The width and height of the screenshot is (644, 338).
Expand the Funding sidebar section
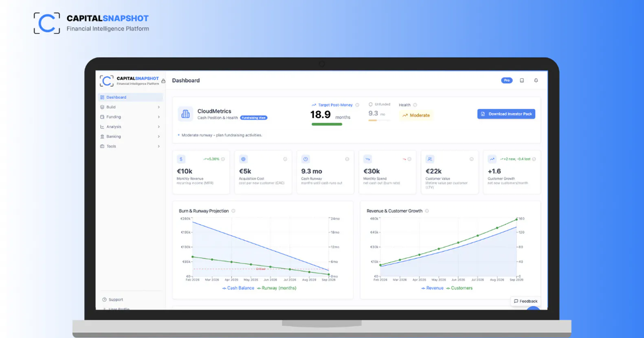pos(130,117)
